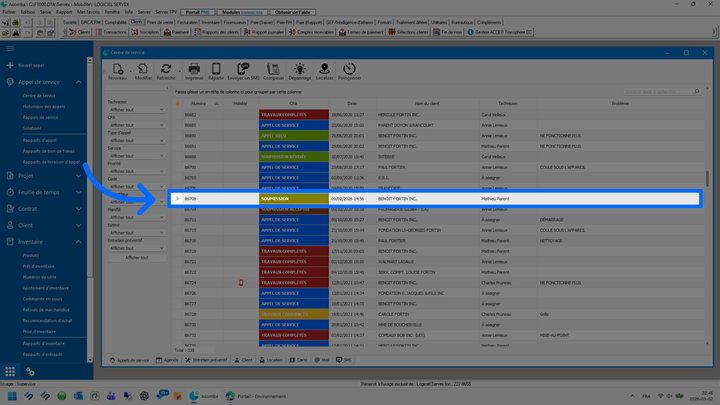Click the Localiser map pin icon
Image resolution: width=720 pixels, height=405 pixels.
click(325, 69)
